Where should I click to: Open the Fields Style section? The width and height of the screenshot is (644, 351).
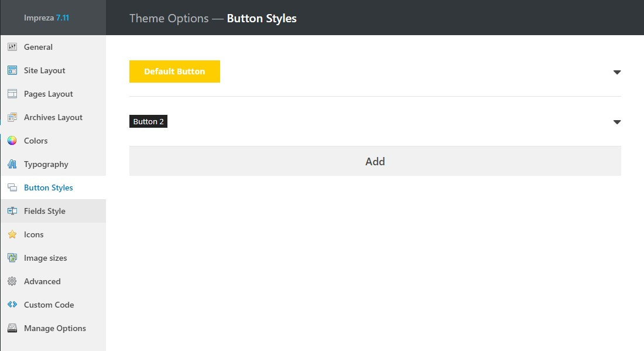pos(44,211)
